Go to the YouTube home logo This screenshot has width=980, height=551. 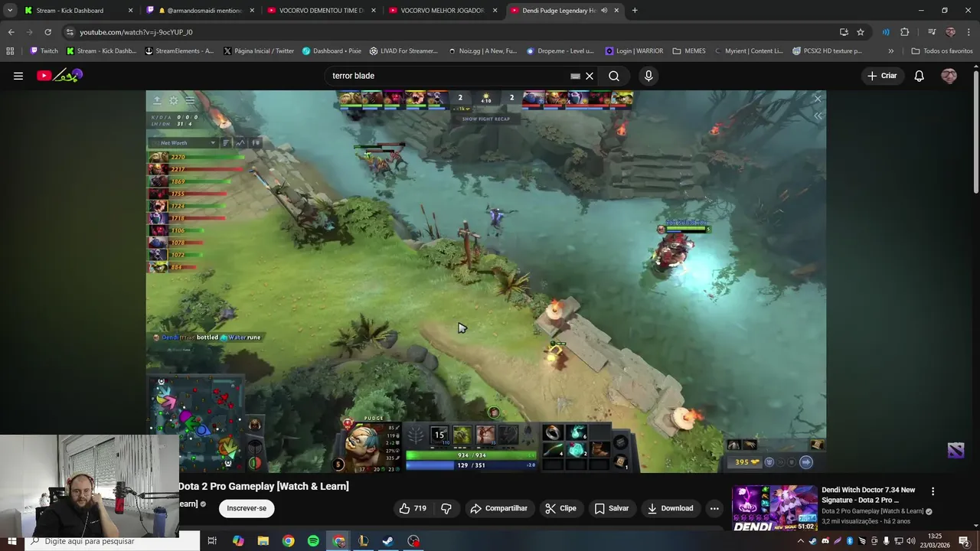[x=59, y=76]
